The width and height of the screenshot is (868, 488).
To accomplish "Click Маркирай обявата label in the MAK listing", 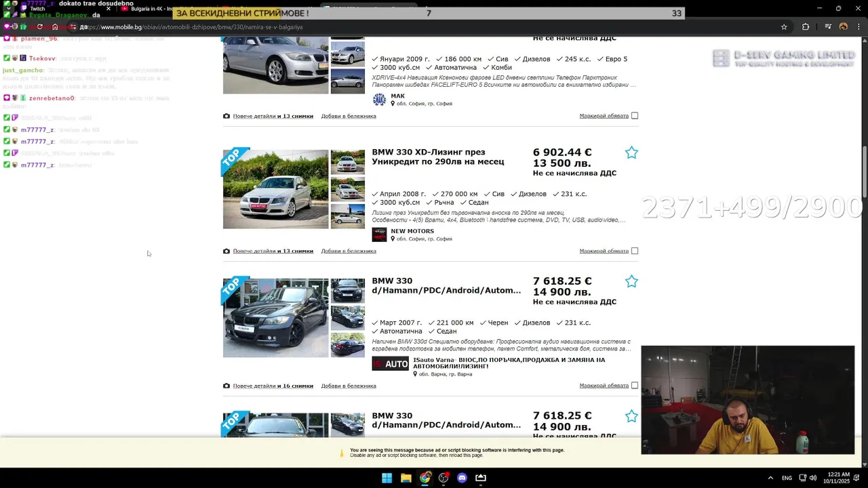I will [604, 116].
